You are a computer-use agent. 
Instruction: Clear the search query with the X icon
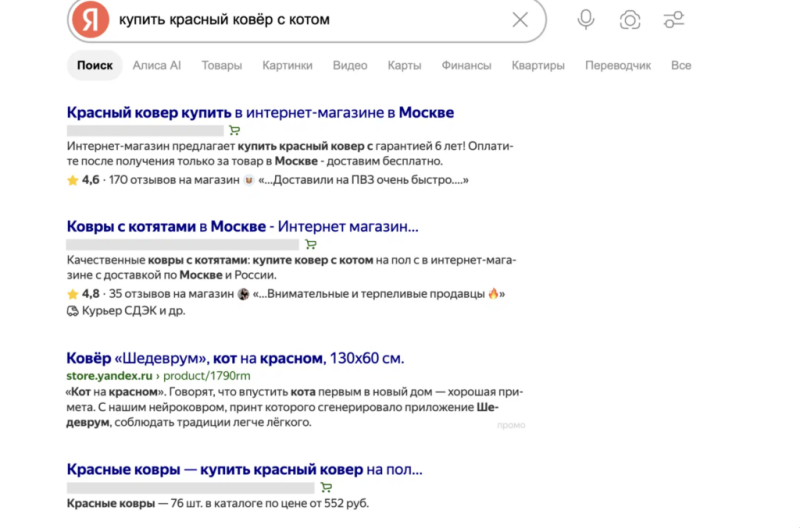520,20
